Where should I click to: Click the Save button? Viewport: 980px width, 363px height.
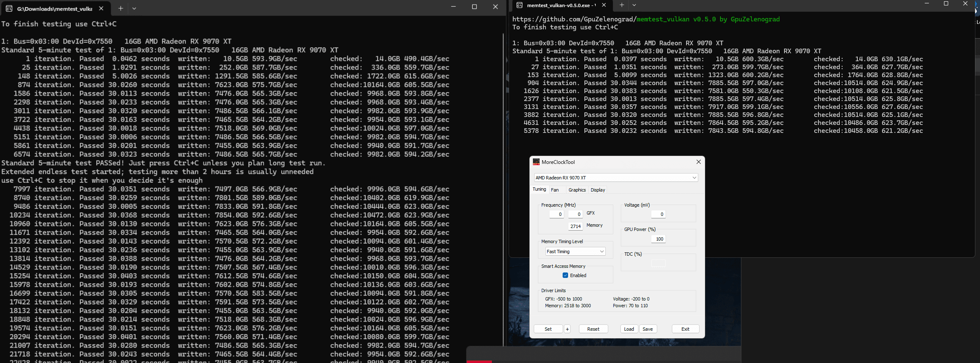648,329
